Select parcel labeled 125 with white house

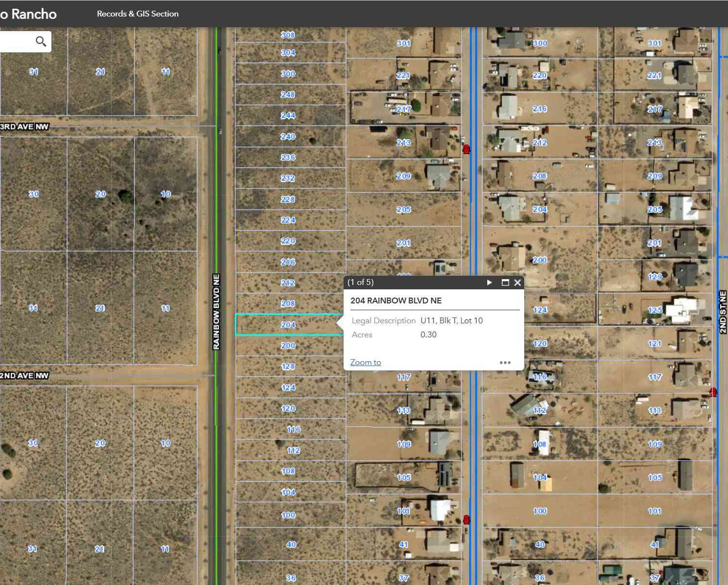(655, 310)
